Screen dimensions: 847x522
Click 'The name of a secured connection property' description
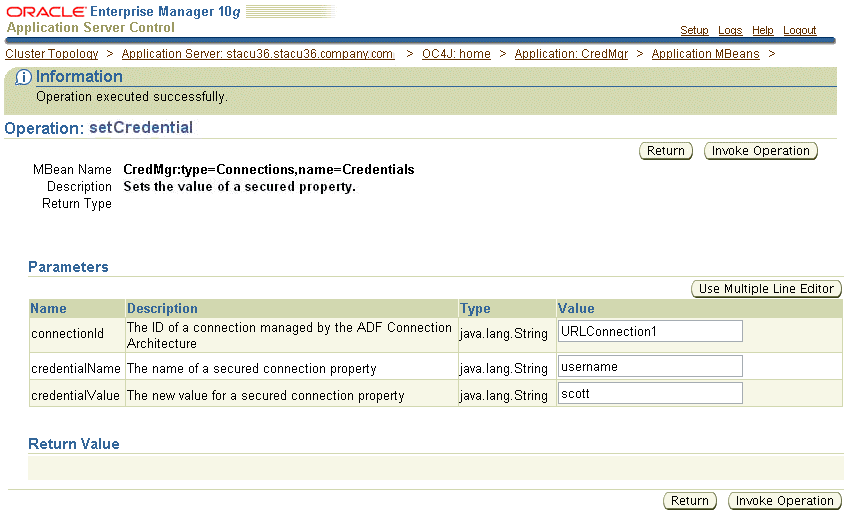tap(251, 369)
